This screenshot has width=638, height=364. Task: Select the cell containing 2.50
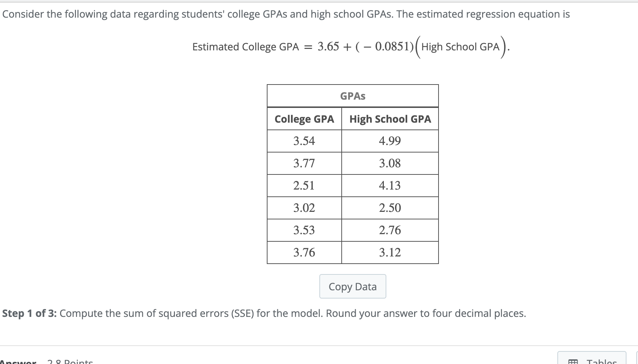[390, 208]
